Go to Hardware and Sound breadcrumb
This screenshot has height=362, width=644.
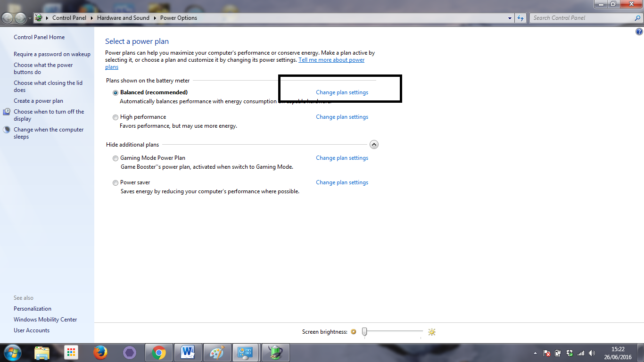(x=123, y=18)
